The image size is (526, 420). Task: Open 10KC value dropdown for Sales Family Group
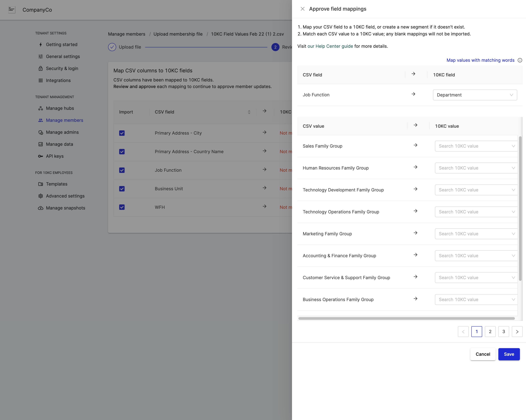pos(476,146)
